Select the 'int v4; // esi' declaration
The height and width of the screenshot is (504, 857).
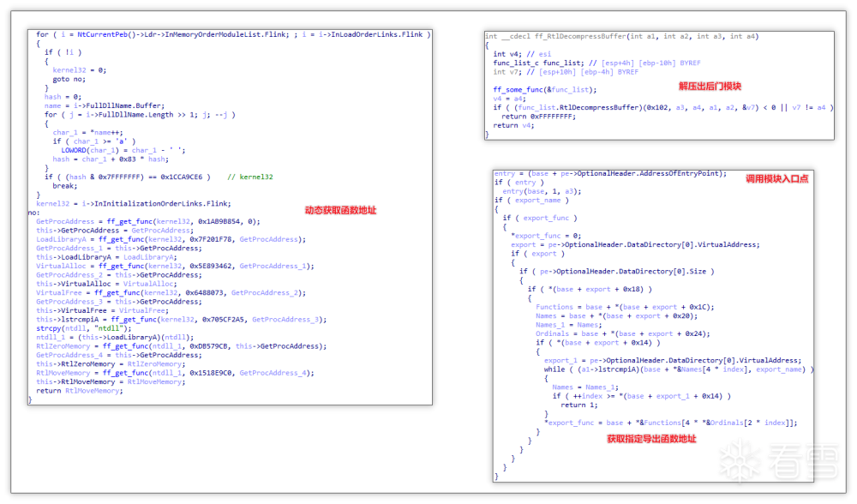click(x=522, y=54)
